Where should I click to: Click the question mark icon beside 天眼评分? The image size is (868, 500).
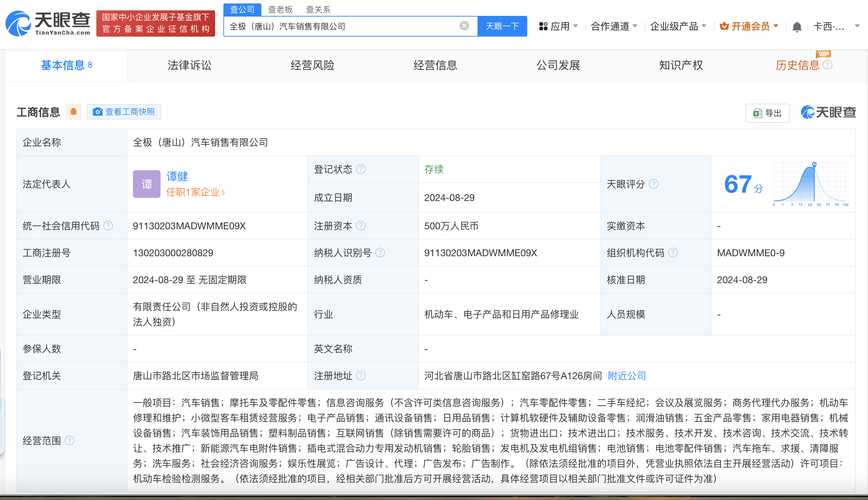click(x=653, y=184)
